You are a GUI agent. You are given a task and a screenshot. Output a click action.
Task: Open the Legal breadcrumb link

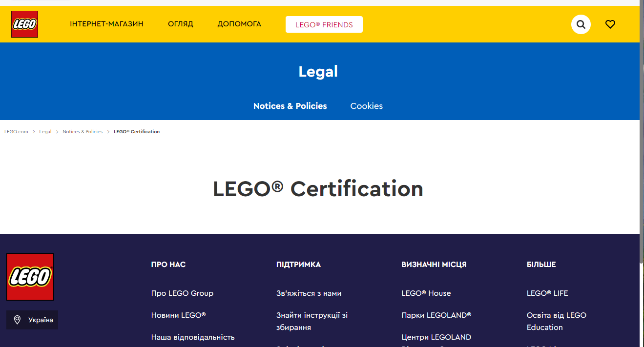point(45,132)
